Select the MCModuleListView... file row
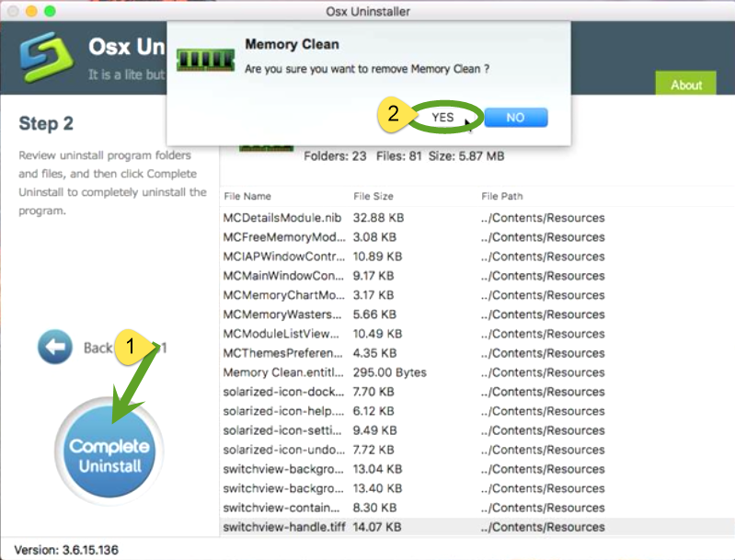Screen dimensions: 735x560 click(477, 334)
